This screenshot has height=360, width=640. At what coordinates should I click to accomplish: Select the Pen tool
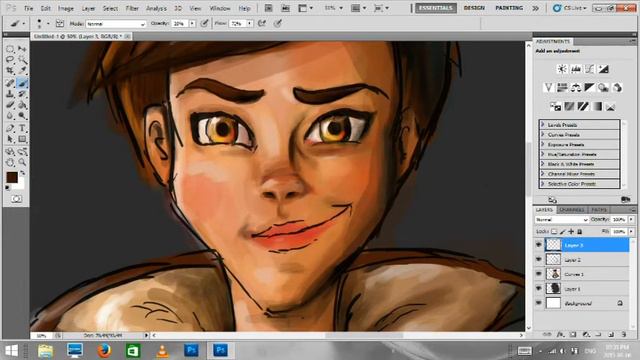pyautogui.click(x=10, y=128)
